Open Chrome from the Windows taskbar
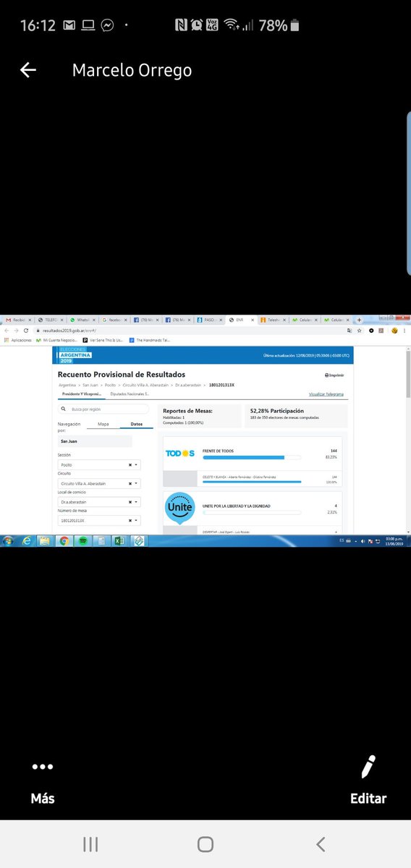 click(64, 540)
